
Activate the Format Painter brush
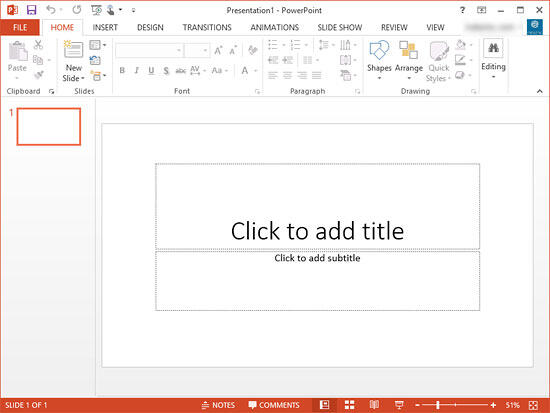[x=39, y=75]
